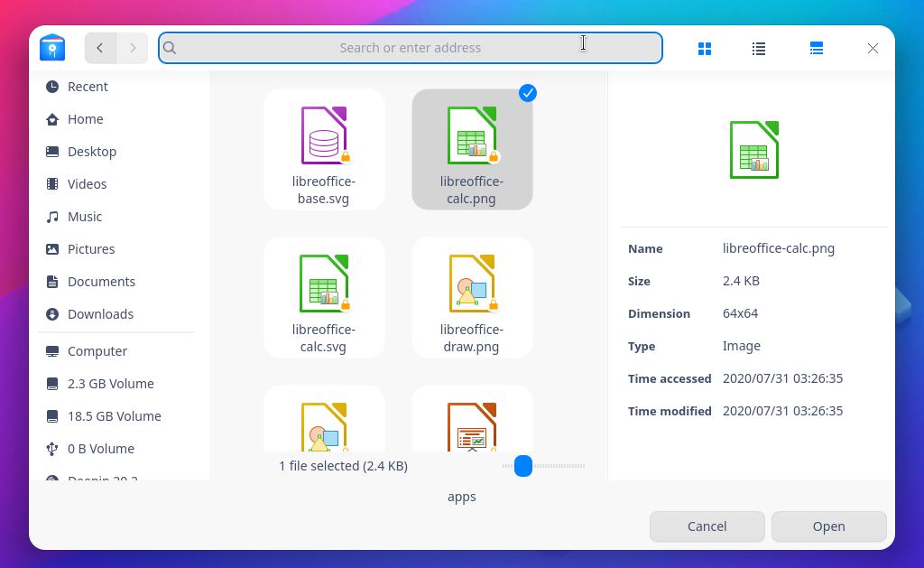The image size is (924, 568).
Task: Adjust the icon size slider handle
Action: pos(523,466)
